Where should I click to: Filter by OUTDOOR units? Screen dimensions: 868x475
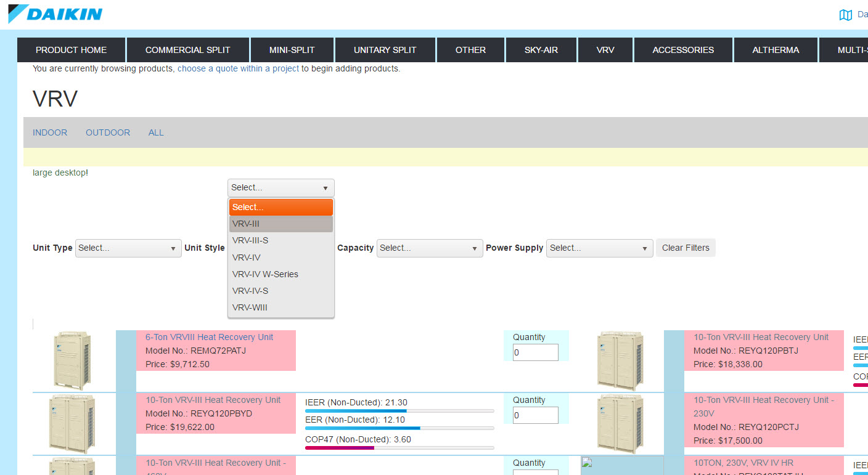[108, 132]
